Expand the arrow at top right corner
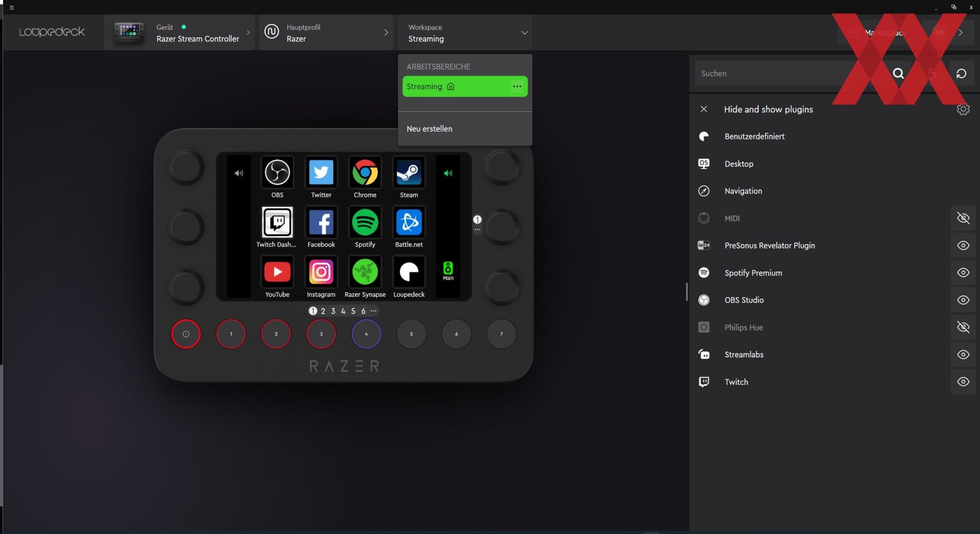The height and width of the screenshot is (534, 980). click(x=961, y=32)
